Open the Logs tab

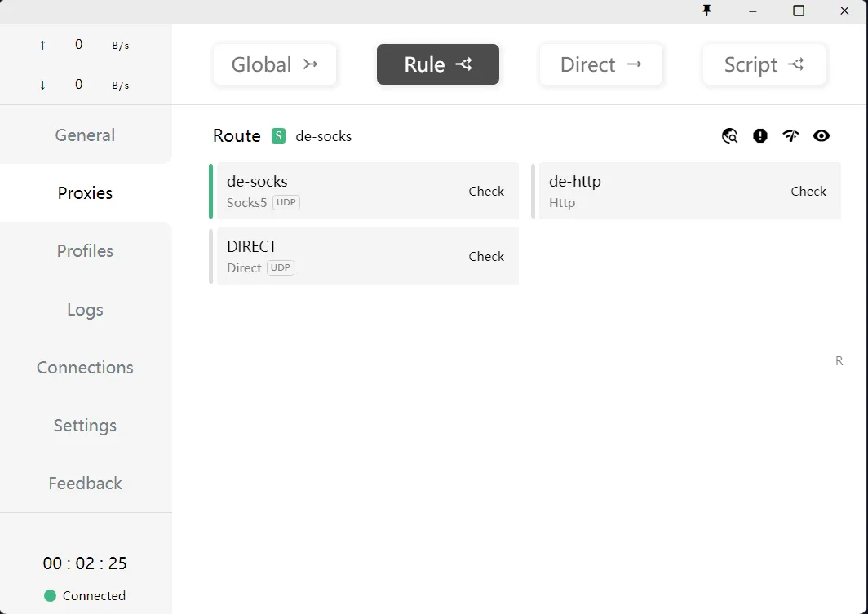(x=85, y=310)
